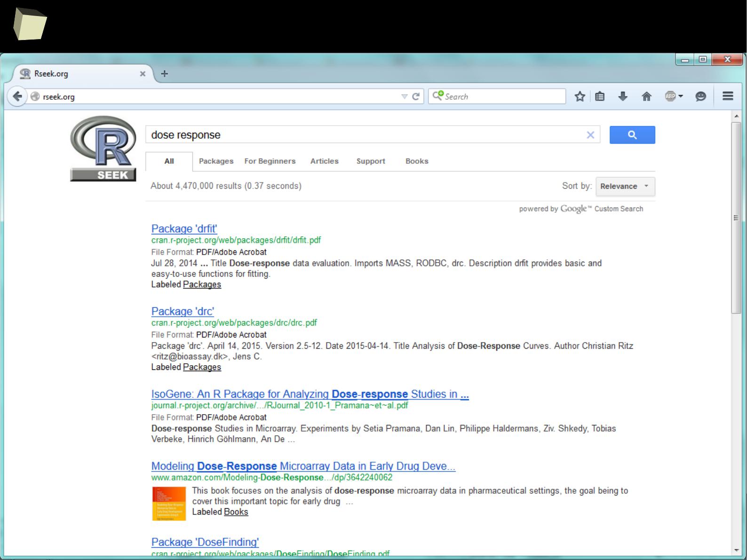Open the IsoGene R Package result
747x560 pixels.
click(310, 394)
